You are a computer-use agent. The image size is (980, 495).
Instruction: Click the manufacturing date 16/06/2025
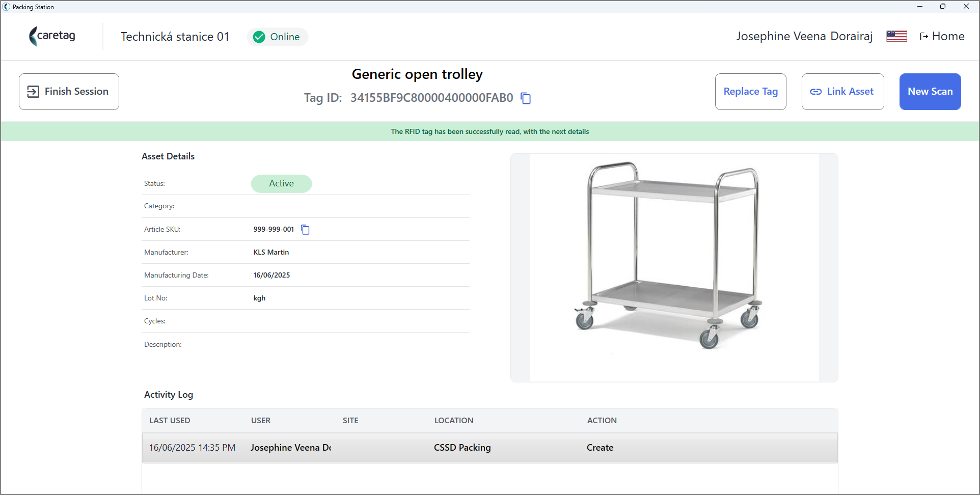pos(271,275)
